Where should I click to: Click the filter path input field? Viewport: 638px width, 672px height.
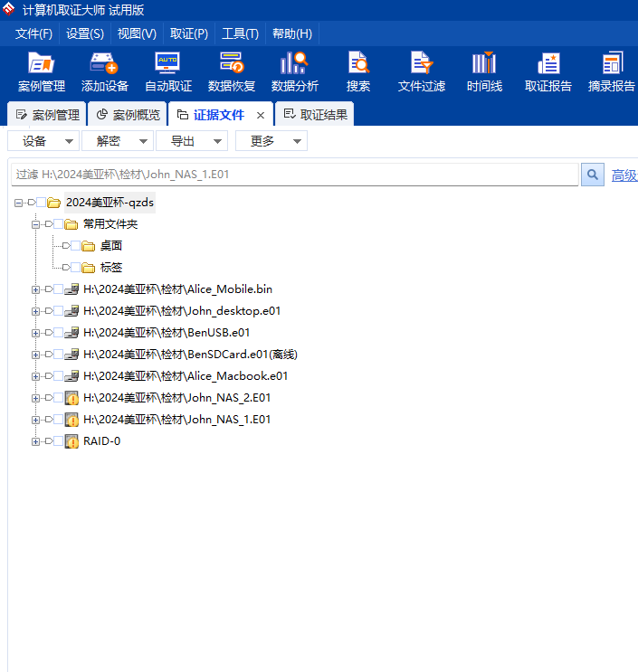294,175
